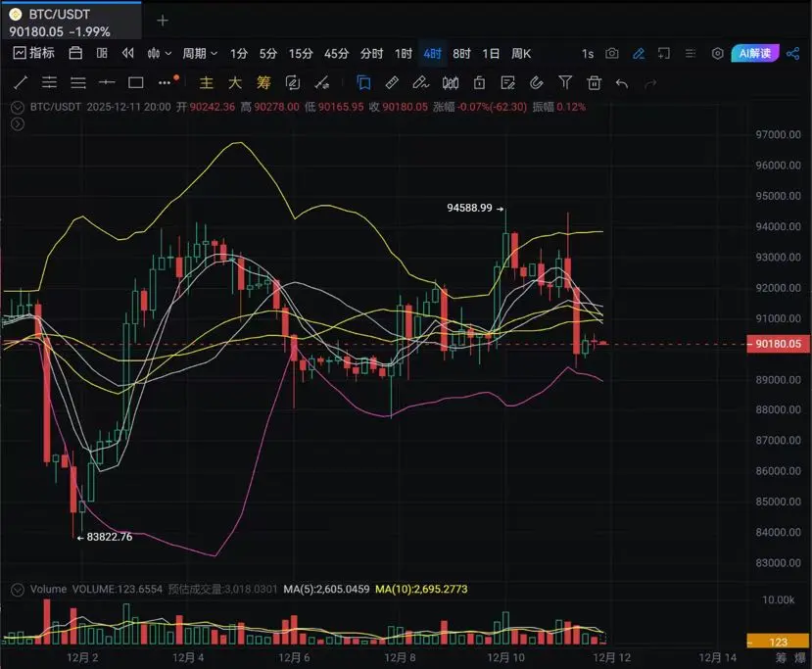The height and width of the screenshot is (669, 812).
Task: Click the share icon
Action: [x=792, y=53]
